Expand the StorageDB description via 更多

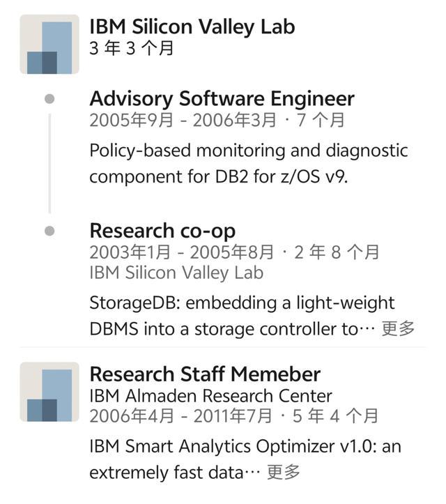(398, 329)
